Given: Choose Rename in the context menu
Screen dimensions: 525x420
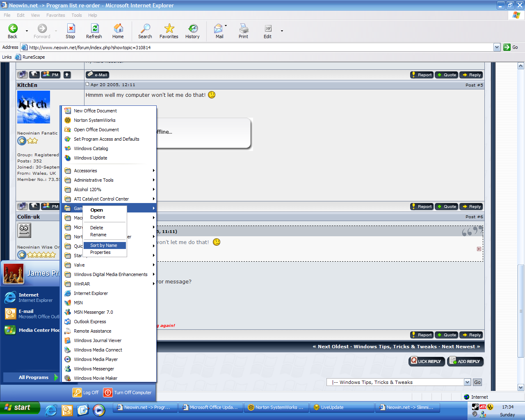Looking at the screenshot, I should [x=105, y=235].
